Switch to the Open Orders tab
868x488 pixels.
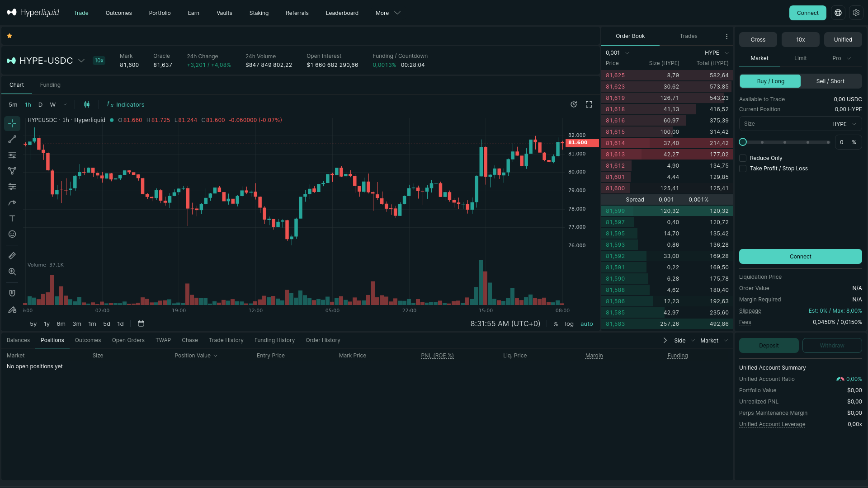tap(128, 340)
